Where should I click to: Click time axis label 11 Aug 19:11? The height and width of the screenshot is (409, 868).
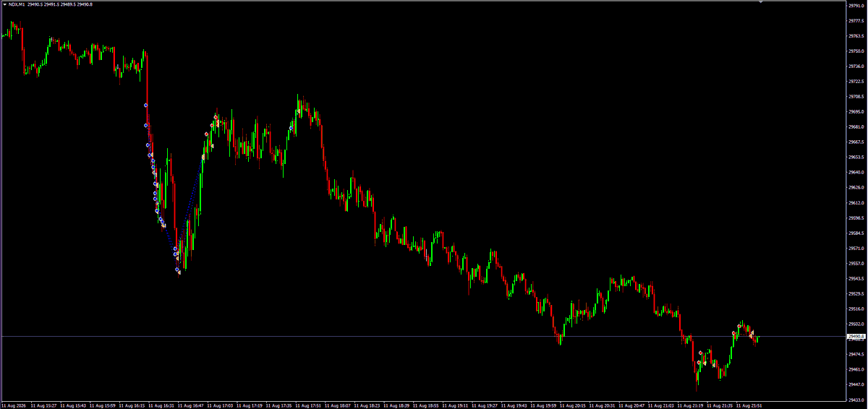(456, 405)
